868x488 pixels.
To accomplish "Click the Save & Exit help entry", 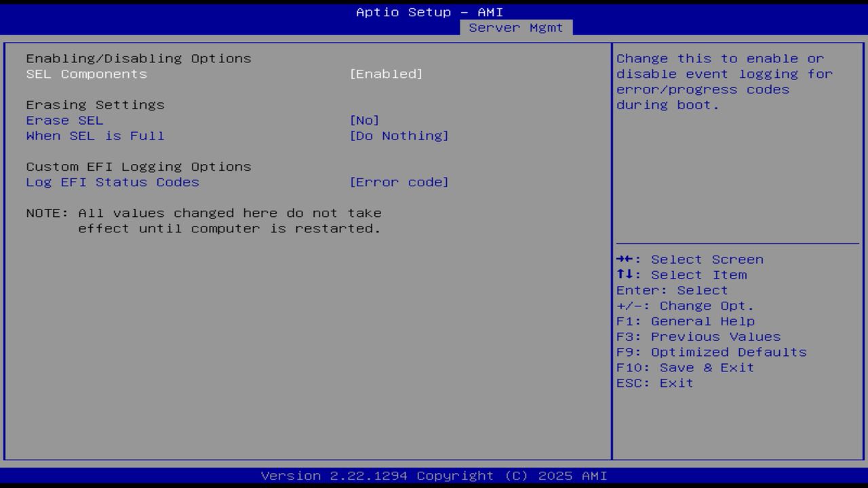I will (x=686, y=367).
